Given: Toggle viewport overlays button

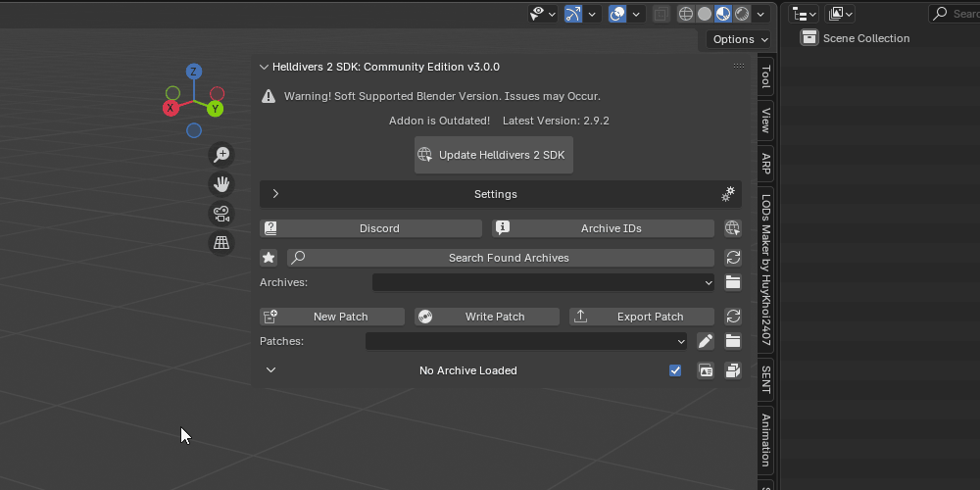Looking at the screenshot, I should pos(617,14).
